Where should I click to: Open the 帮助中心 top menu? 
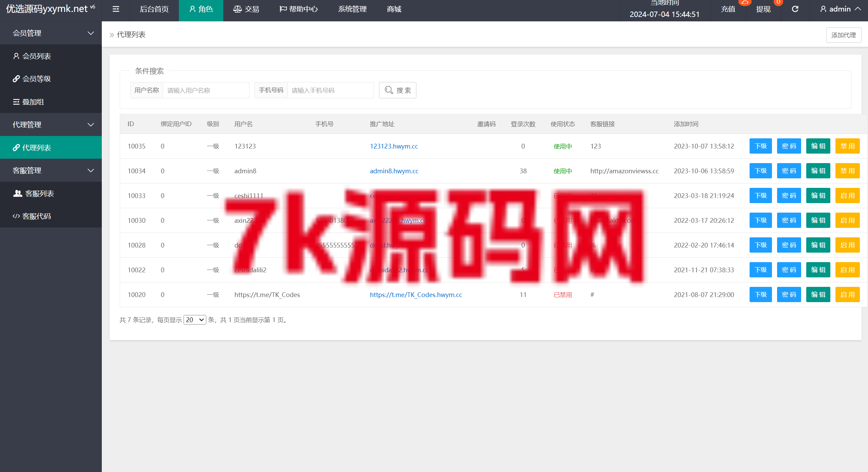(x=299, y=9)
